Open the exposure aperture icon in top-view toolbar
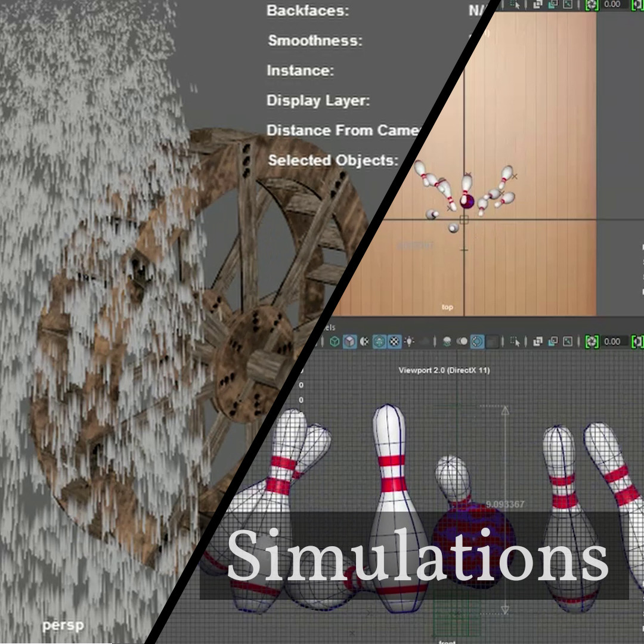Viewport: 644px width, 644px height. [x=592, y=5]
